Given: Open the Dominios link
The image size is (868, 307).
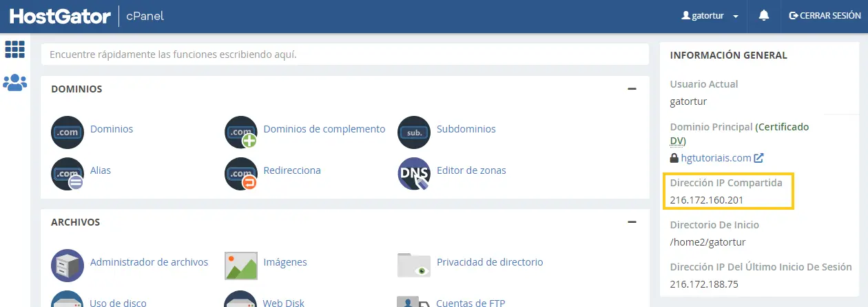Looking at the screenshot, I should [x=112, y=129].
